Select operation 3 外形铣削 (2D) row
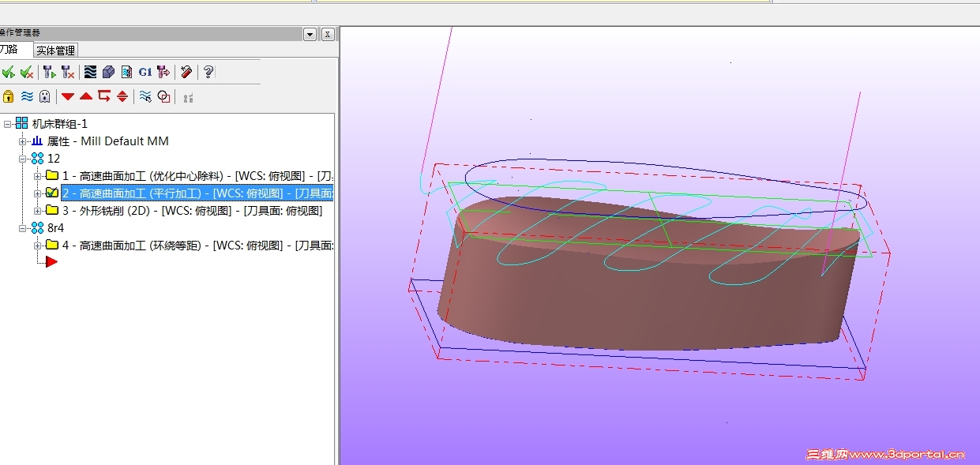 [192, 211]
